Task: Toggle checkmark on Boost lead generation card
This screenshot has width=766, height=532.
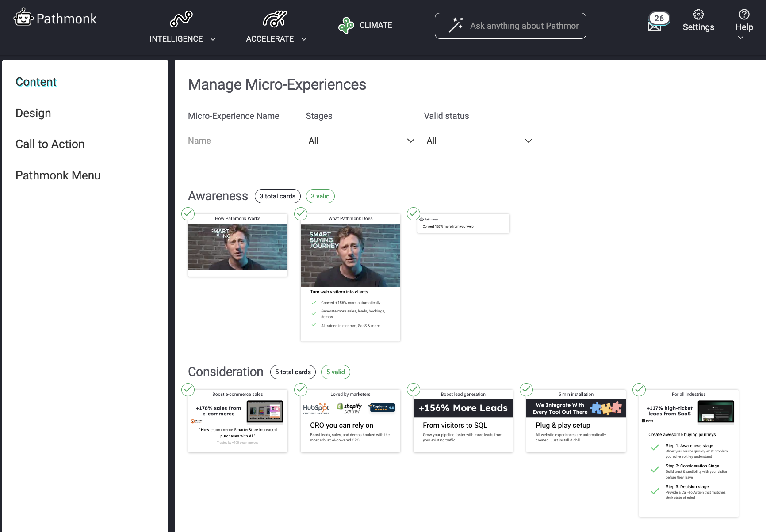Action: 414,389
